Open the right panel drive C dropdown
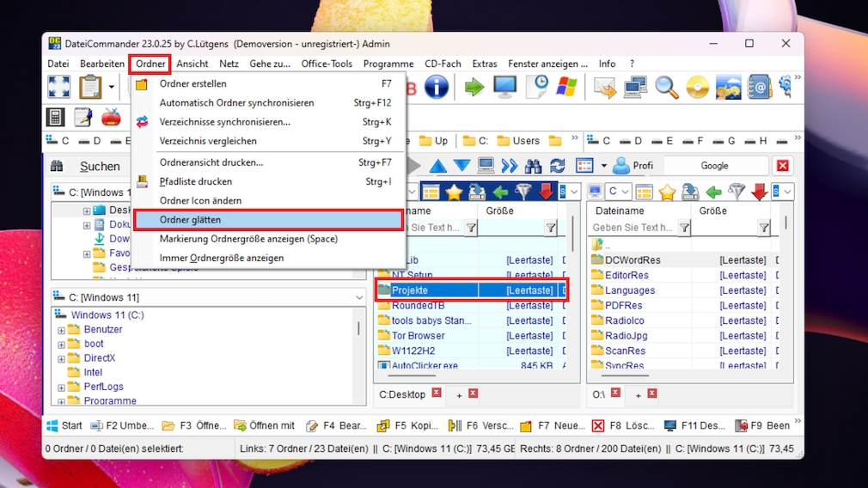This screenshot has width=868, height=488. [x=619, y=192]
